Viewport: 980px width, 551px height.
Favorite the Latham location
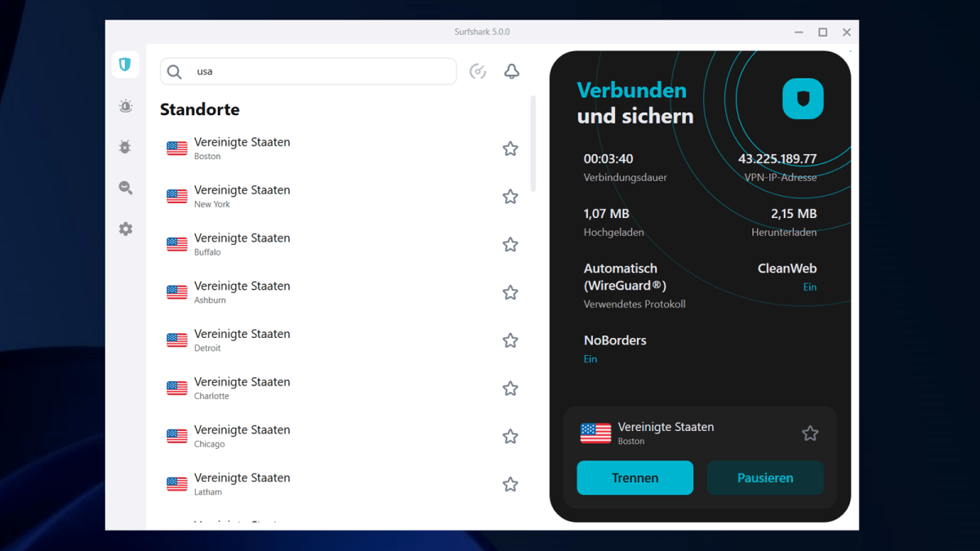click(510, 485)
